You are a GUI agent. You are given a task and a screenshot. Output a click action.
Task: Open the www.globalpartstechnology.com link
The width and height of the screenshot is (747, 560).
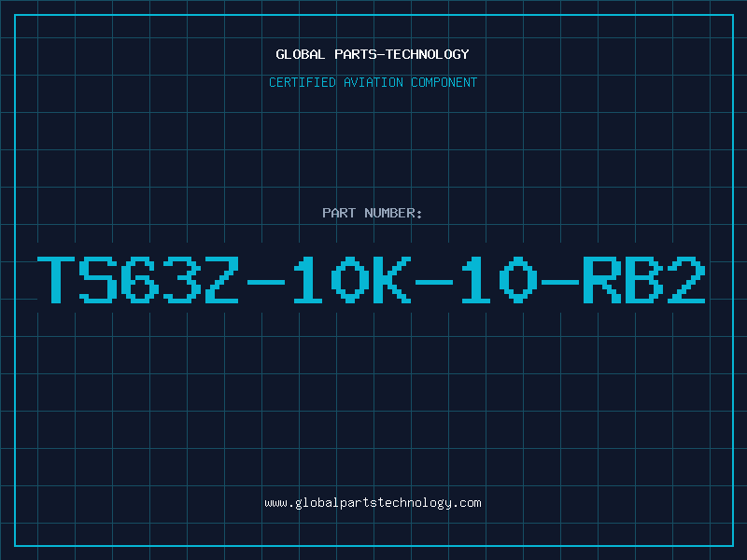tap(373, 503)
